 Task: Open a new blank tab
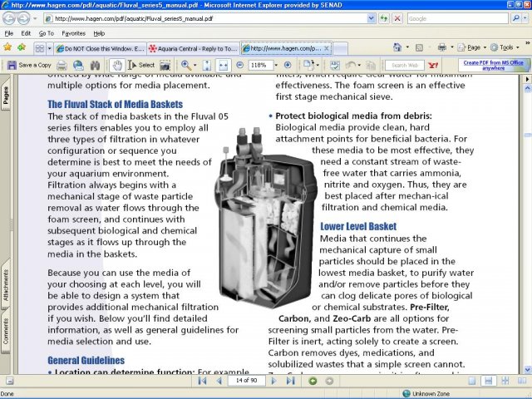(x=340, y=48)
